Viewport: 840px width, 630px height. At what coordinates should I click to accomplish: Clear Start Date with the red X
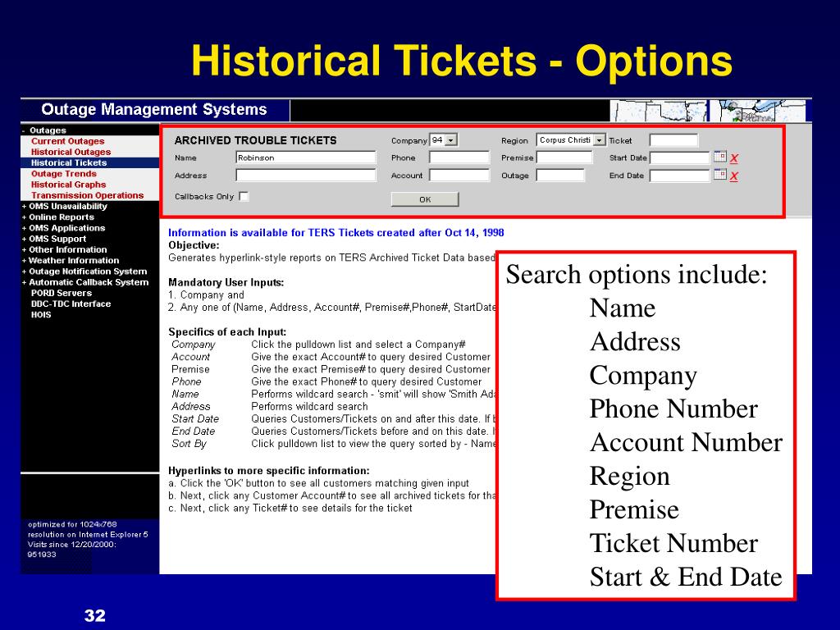[x=734, y=158]
